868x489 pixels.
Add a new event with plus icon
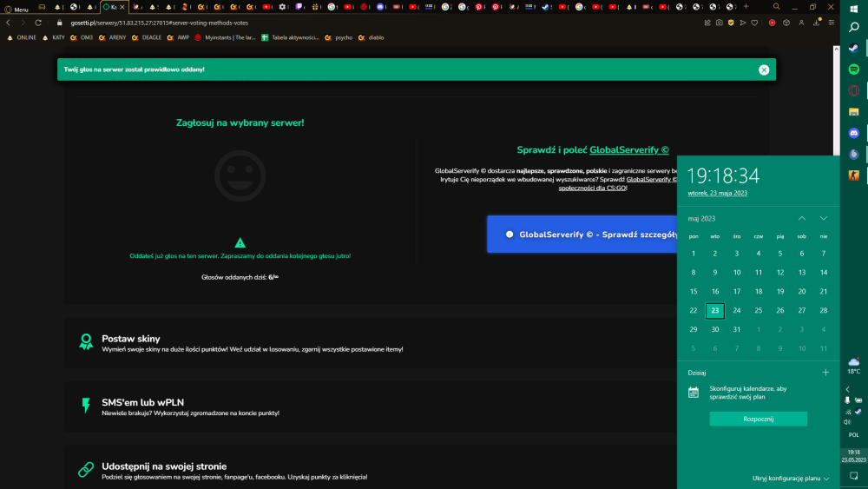825,373
